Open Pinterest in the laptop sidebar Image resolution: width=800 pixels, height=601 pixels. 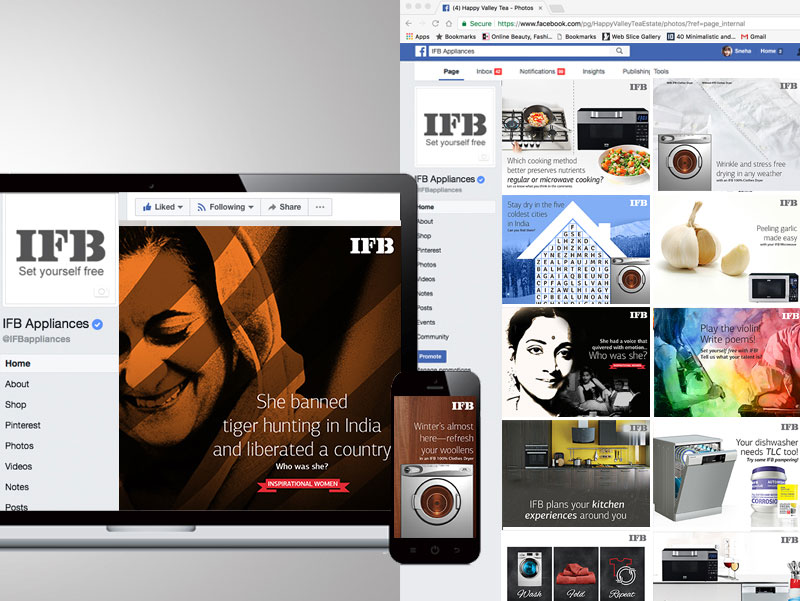pyautogui.click(x=23, y=425)
